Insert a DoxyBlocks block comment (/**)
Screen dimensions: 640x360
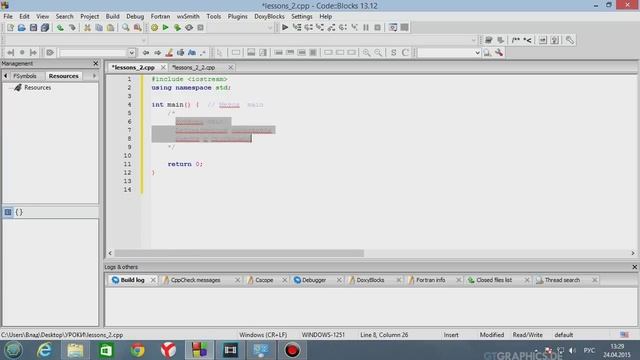click(x=516, y=40)
